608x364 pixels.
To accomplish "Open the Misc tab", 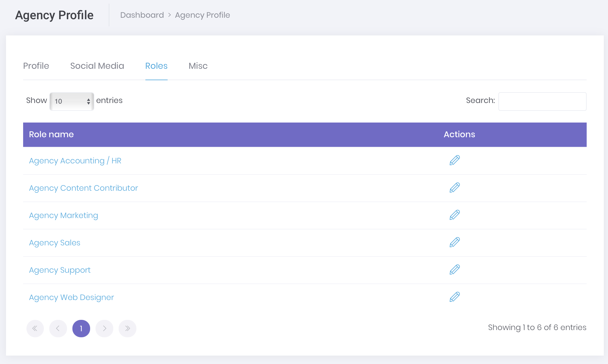I will (198, 66).
